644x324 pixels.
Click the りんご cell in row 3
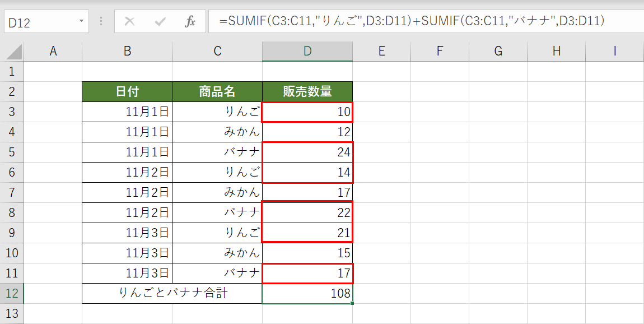click(x=217, y=112)
